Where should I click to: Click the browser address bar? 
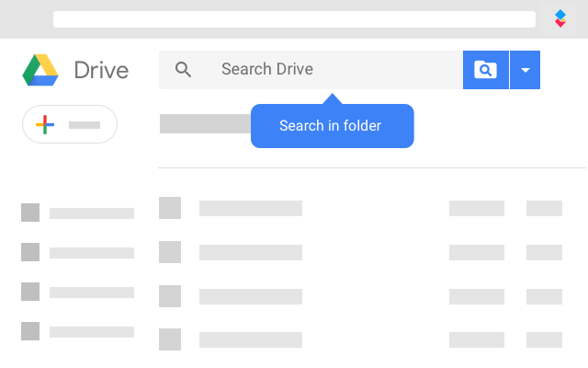294,19
